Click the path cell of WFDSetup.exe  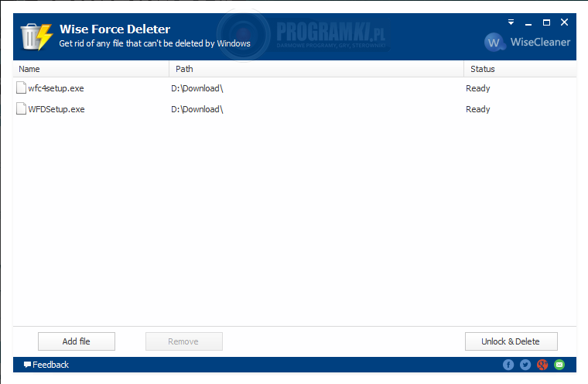(197, 109)
